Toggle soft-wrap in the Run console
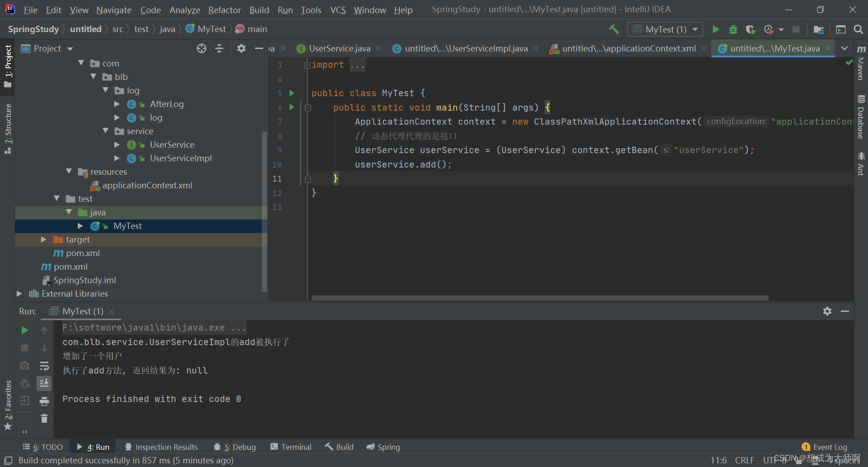The height and width of the screenshot is (467, 868). coord(44,366)
